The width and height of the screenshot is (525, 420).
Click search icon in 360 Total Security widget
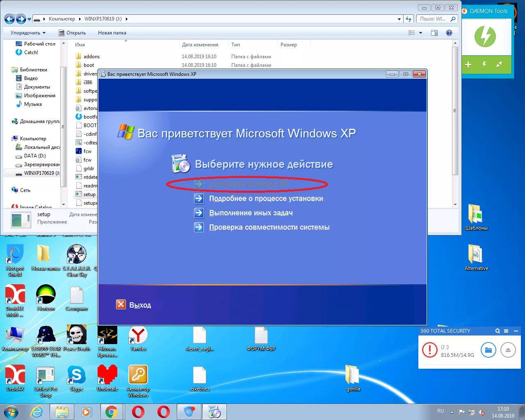(498, 331)
